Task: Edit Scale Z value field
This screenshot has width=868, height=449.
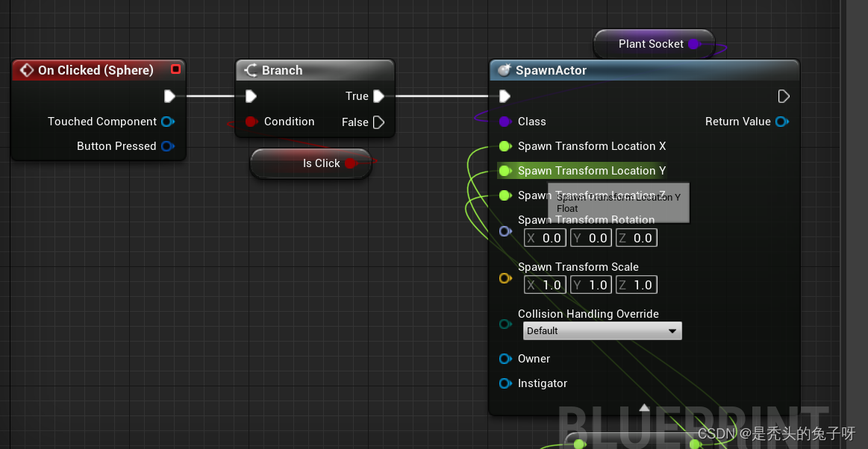Action: click(637, 286)
